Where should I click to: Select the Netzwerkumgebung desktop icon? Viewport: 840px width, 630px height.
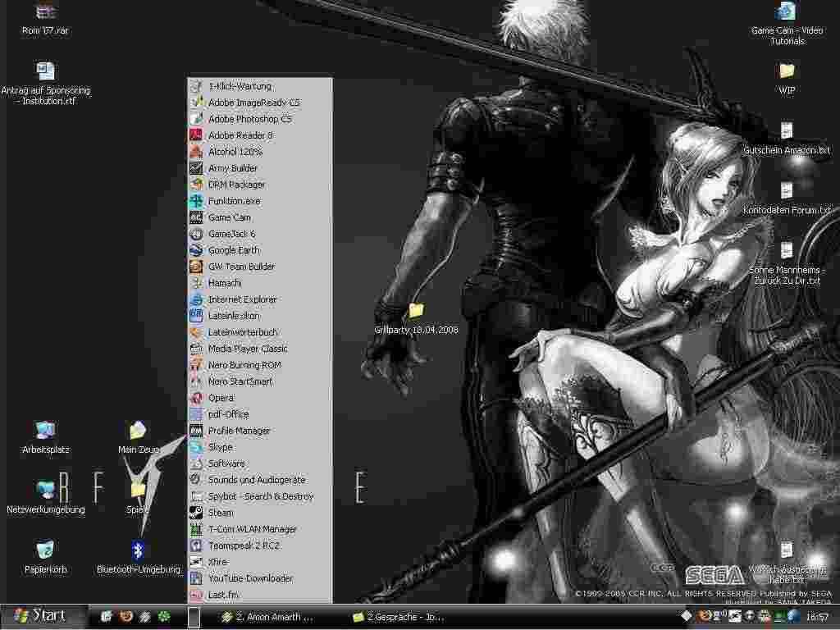click(x=46, y=491)
